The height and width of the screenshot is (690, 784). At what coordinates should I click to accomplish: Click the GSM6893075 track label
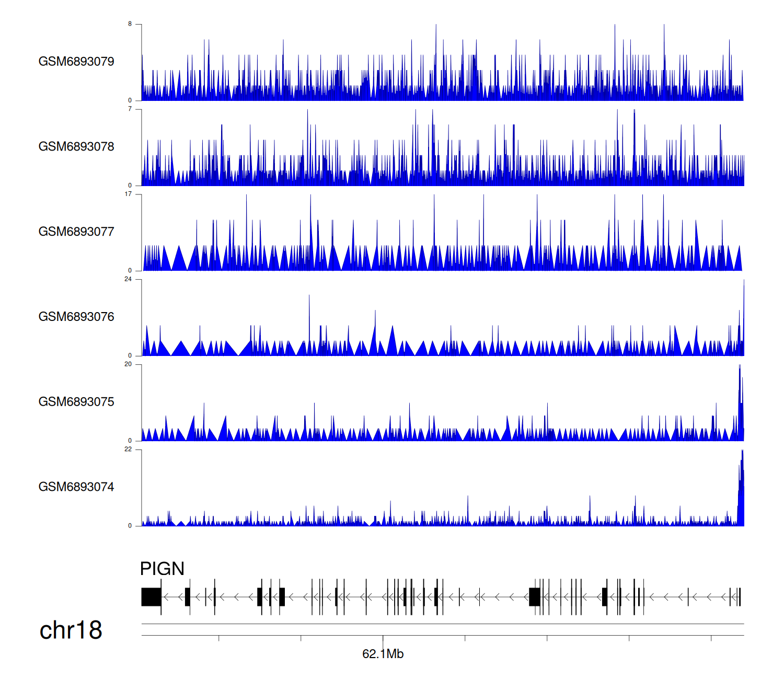[76, 402]
